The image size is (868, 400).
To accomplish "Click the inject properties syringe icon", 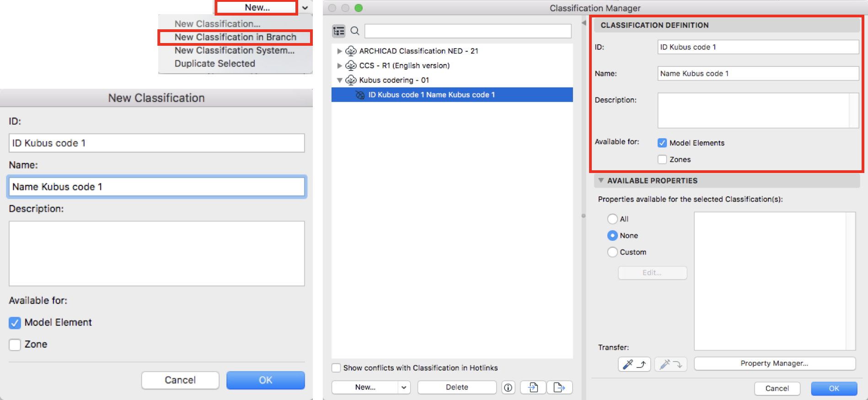I will pyautogui.click(x=670, y=364).
